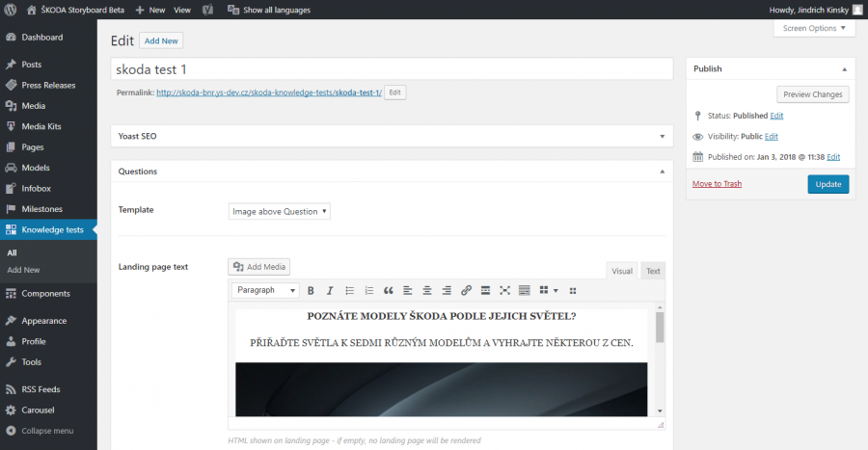Open the skoda-test-1 permalink URL

[269, 93]
